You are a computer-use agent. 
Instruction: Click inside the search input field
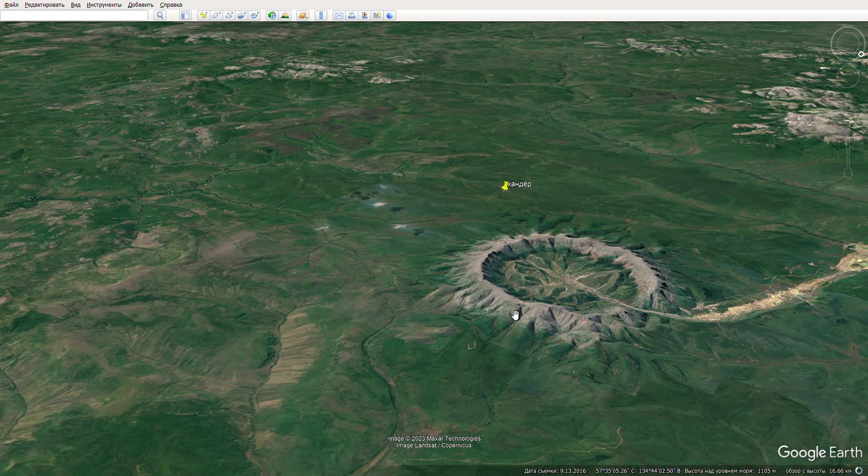(74, 15)
